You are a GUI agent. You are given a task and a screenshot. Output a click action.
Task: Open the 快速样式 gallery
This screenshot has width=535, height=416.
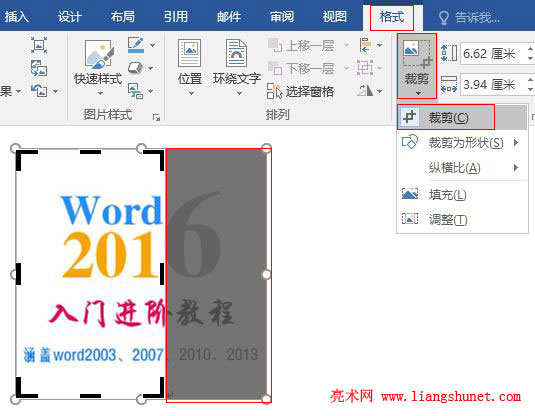click(x=98, y=67)
